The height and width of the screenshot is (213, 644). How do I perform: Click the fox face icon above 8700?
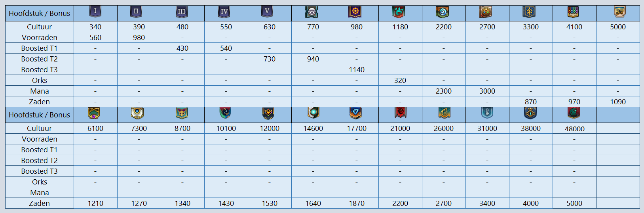[182, 113]
